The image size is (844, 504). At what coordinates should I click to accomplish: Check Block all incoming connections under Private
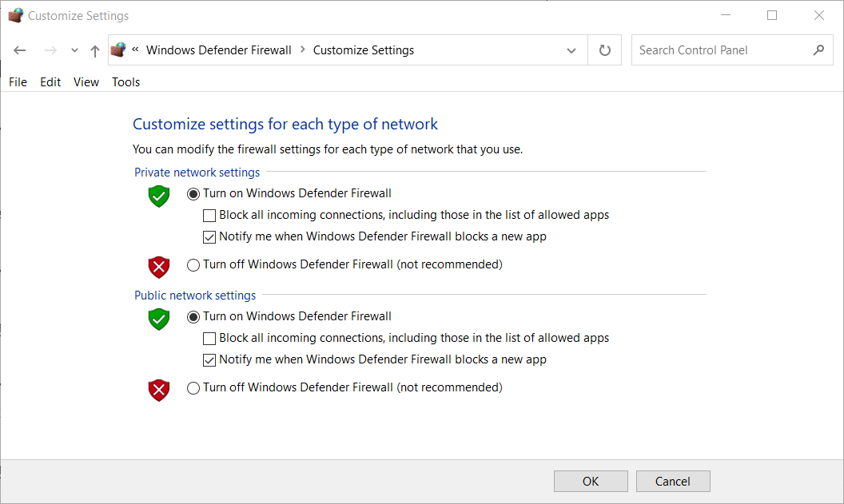click(209, 216)
